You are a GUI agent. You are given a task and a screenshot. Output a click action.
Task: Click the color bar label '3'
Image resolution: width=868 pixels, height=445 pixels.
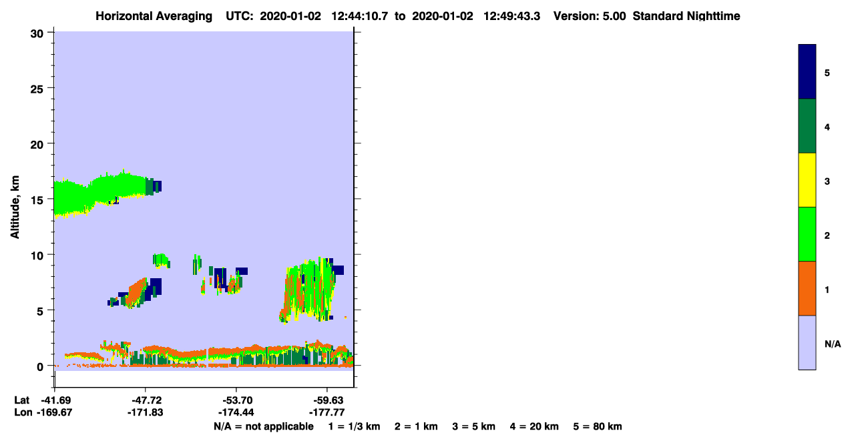(827, 181)
